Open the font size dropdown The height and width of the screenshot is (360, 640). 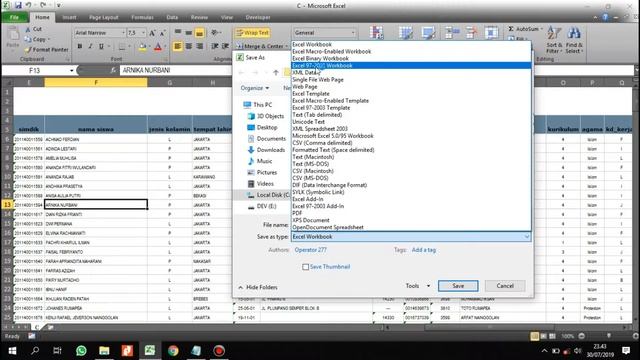point(143,33)
